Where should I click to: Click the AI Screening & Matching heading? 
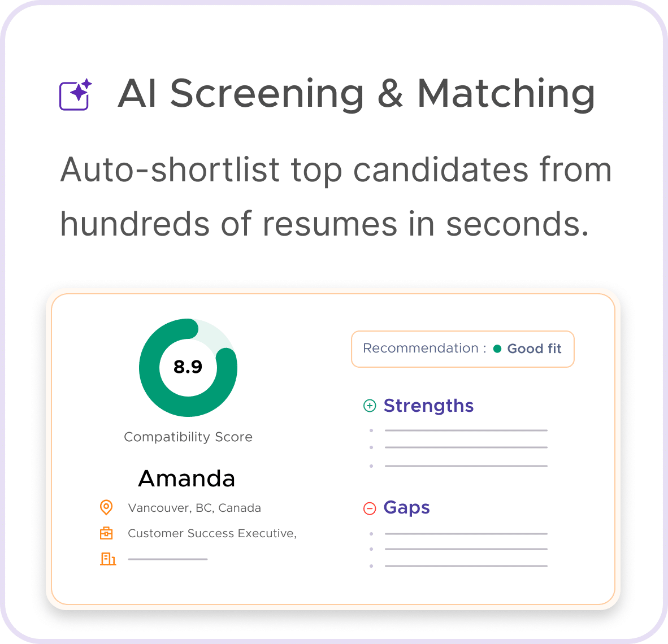click(356, 94)
